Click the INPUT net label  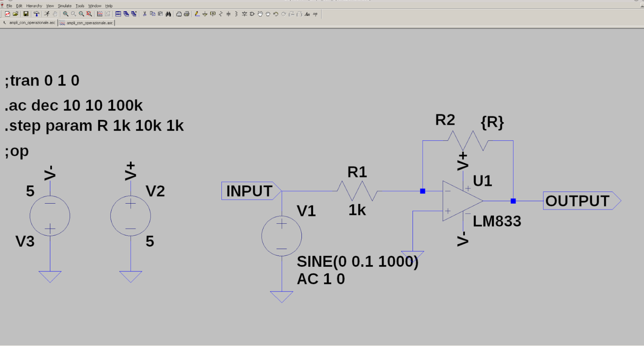(x=251, y=191)
